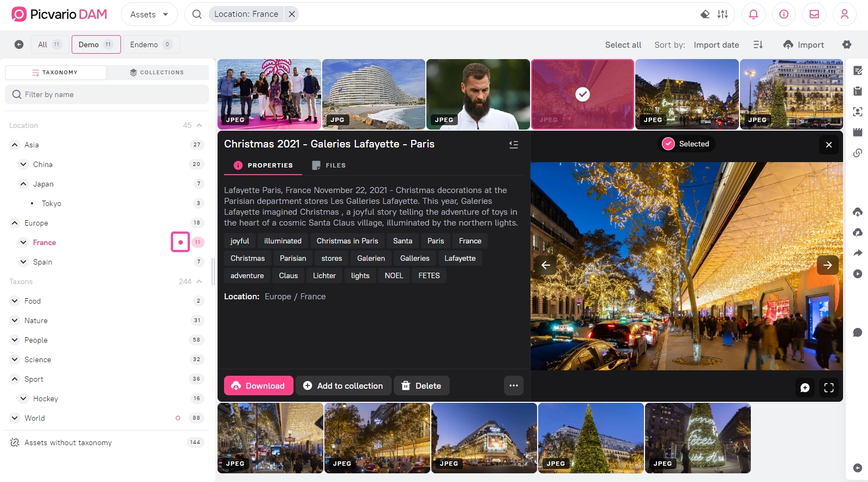Collapse the Location section
The image size is (868, 482).
pyautogui.click(x=199, y=125)
